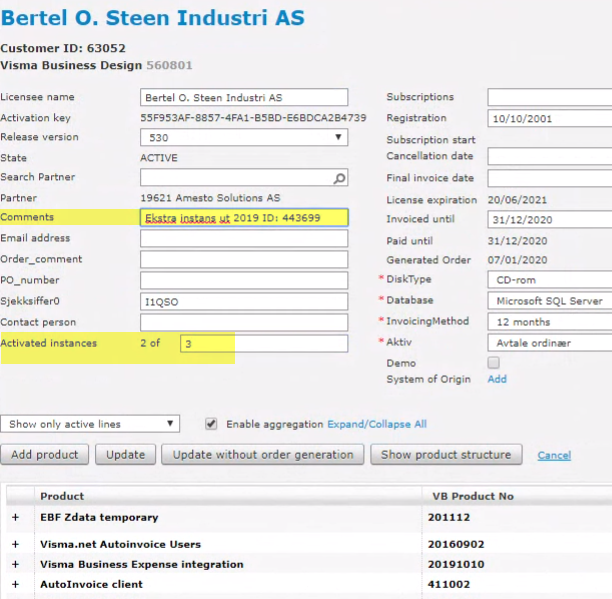Image resolution: width=612 pixels, height=599 pixels.
Task: Focus the PO_number input field
Action: (244, 281)
